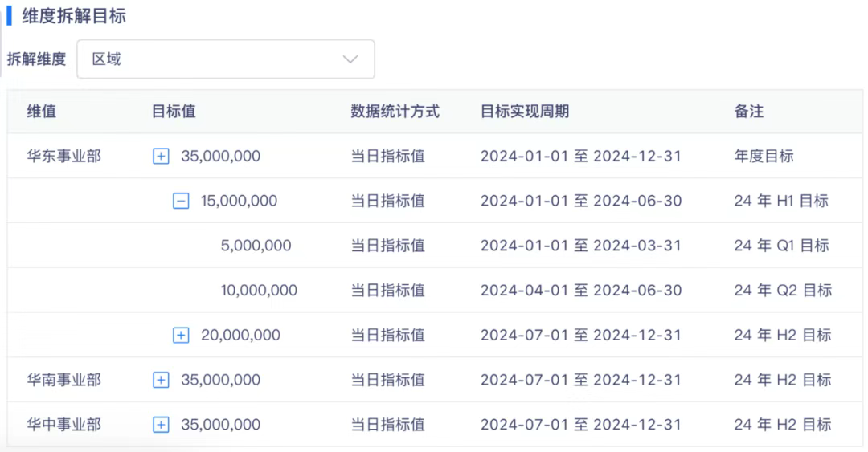Select the 华东事业部 dimension cell

64,157
